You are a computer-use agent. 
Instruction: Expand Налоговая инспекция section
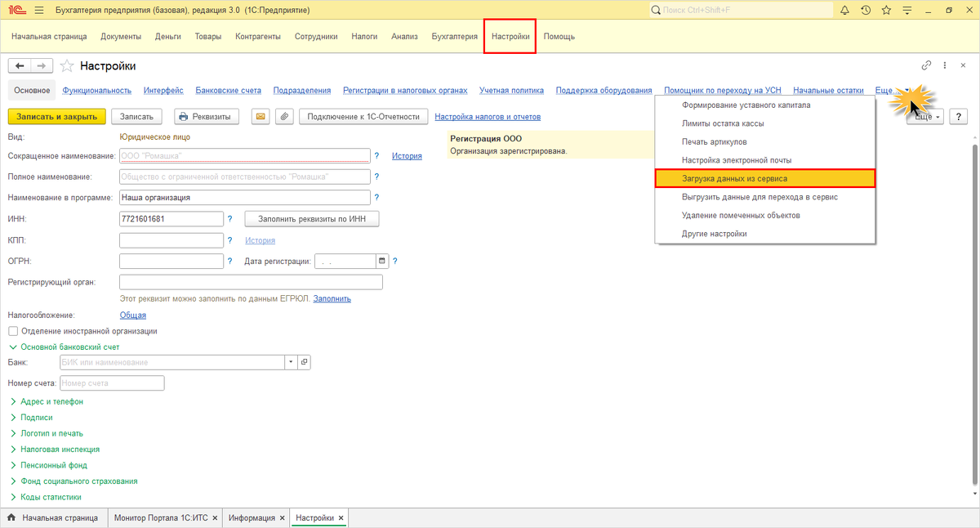click(x=60, y=450)
